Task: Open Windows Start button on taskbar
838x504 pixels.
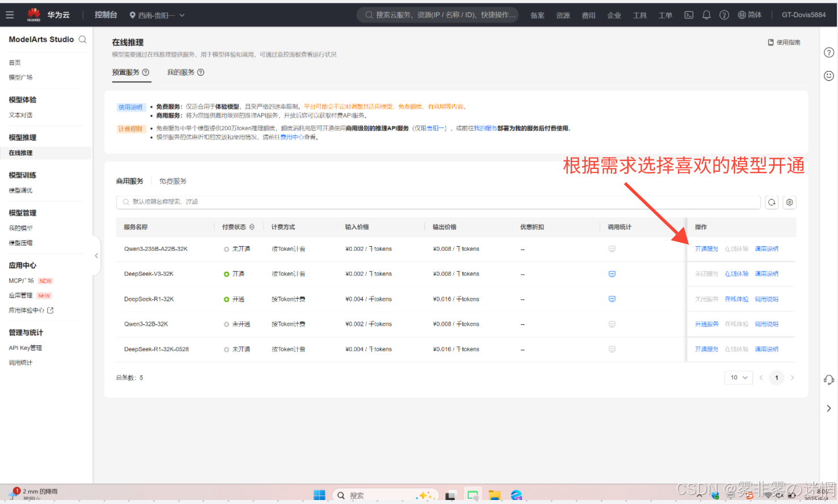Action: [x=319, y=495]
